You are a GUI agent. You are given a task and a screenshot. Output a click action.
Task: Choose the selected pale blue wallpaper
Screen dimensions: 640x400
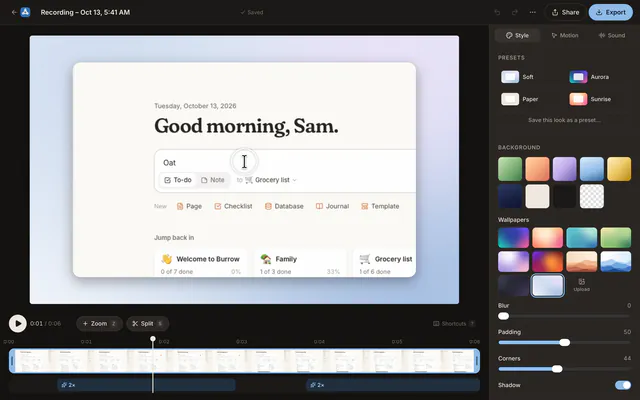[x=547, y=285]
